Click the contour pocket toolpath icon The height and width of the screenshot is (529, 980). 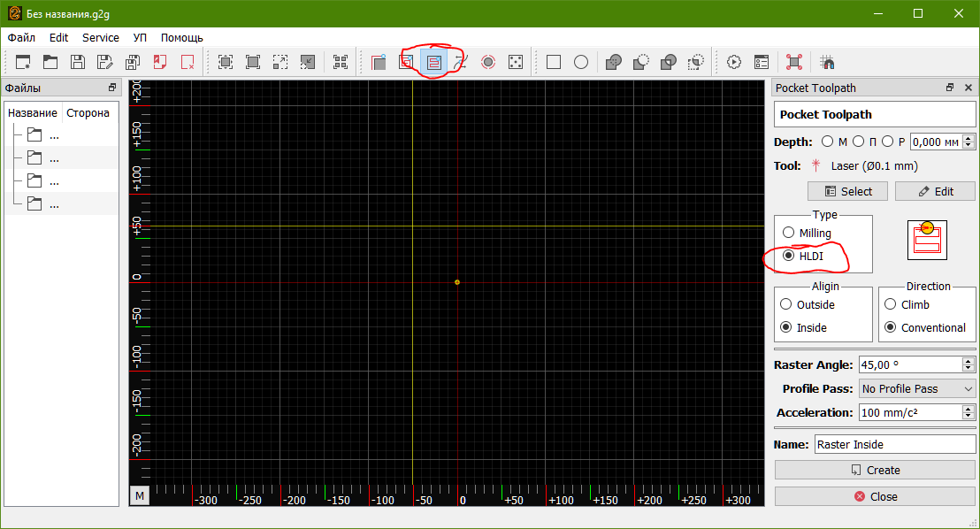[406, 62]
